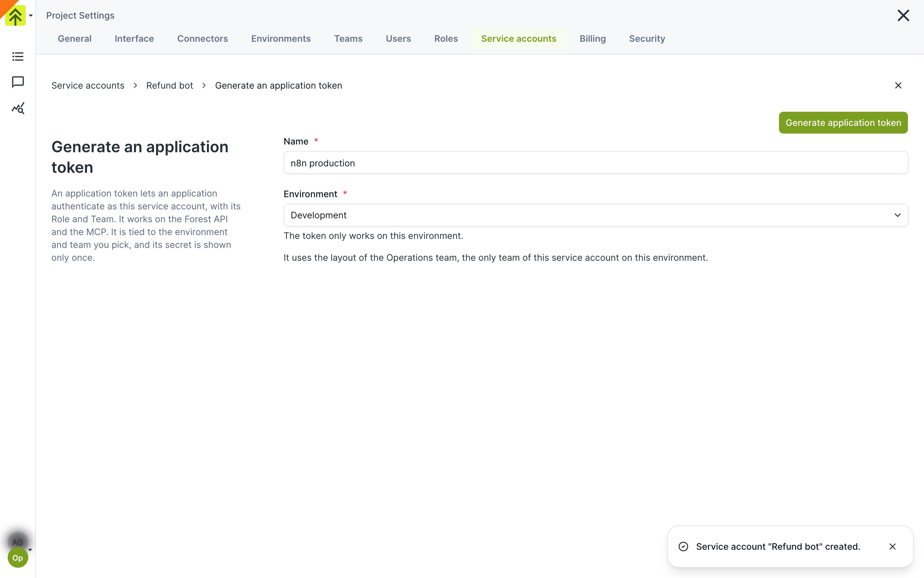Viewport: 924px width, 578px height.
Task: Open the analytics chart search icon
Action: [18, 108]
